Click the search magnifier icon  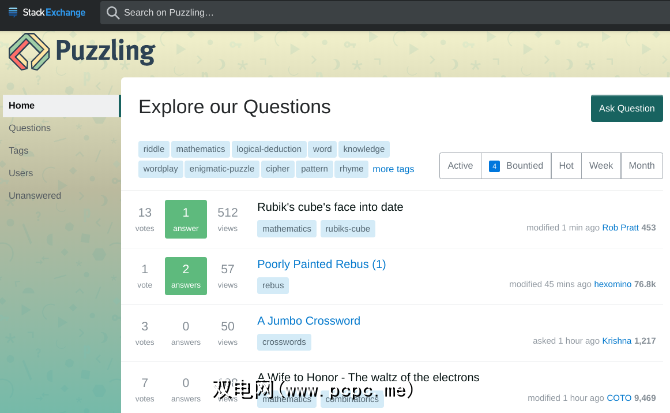113,12
